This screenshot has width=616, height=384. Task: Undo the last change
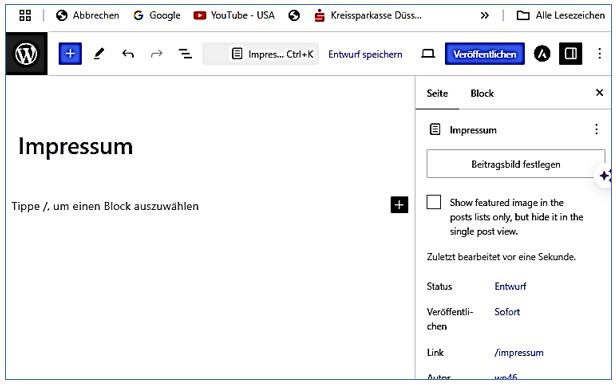(128, 53)
